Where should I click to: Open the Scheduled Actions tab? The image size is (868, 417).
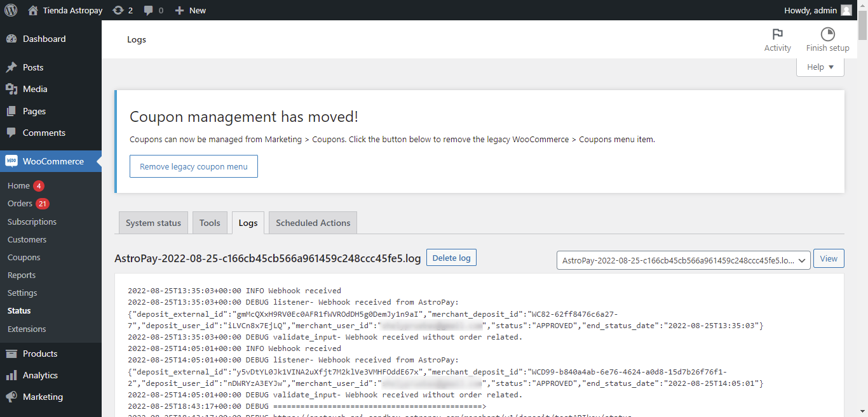pos(313,223)
